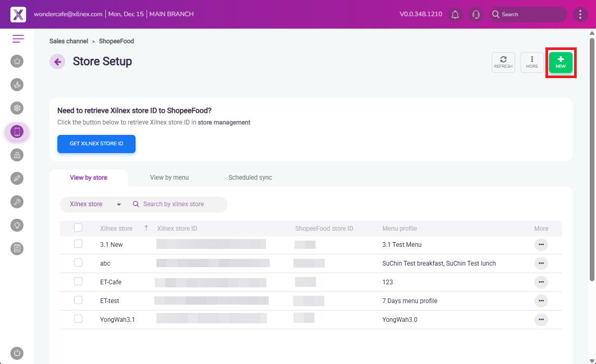Switch to the View by menu tab
Image resolution: width=596 pixels, height=364 pixels.
click(169, 178)
